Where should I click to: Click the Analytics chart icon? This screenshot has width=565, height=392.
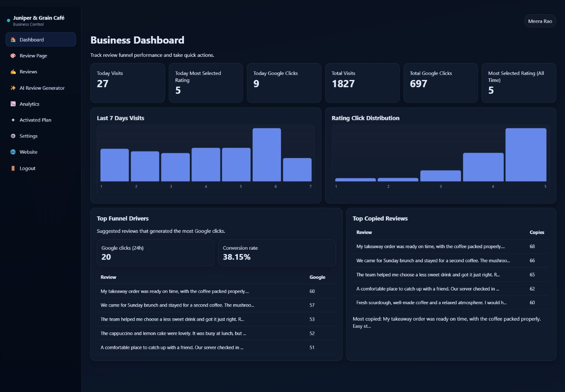click(x=13, y=104)
